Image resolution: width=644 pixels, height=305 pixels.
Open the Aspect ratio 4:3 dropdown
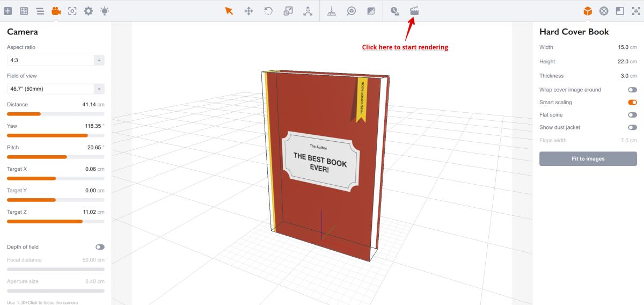point(56,60)
